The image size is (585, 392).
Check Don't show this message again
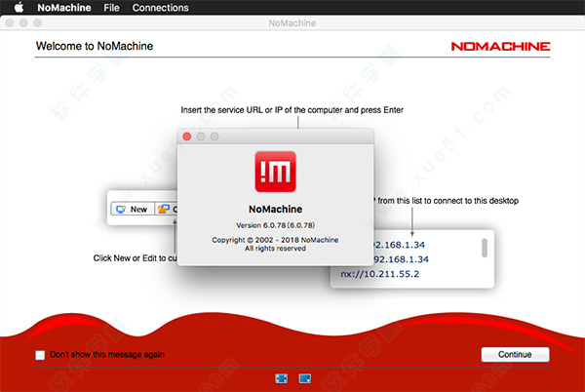[40, 355]
